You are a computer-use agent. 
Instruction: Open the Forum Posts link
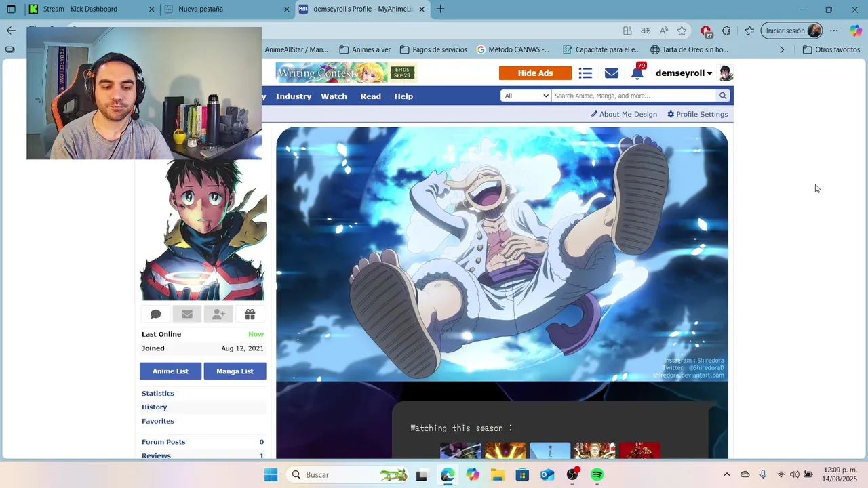pyautogui.click(x=163, y=442)
